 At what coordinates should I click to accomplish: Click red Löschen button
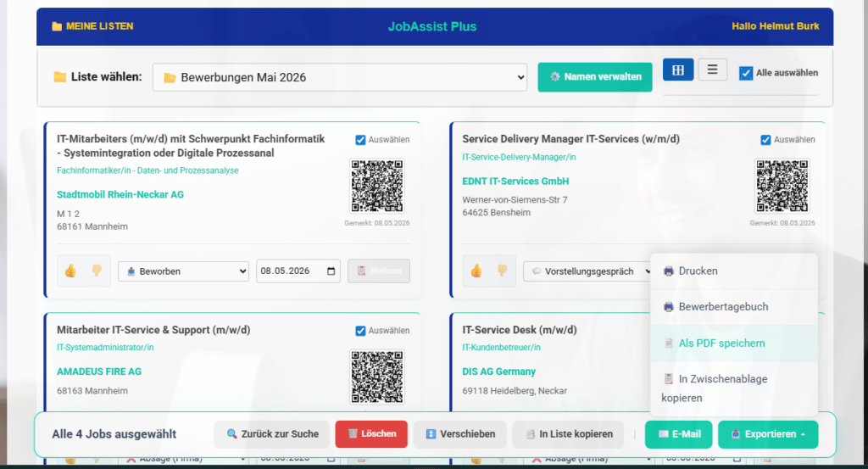click(x=371, y=434)
